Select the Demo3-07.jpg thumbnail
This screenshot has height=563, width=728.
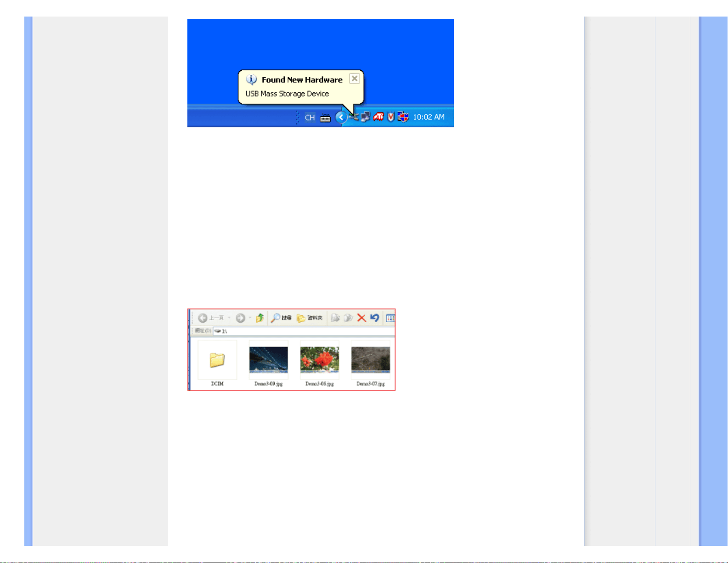pyautogui.click(x=371, y=360)
